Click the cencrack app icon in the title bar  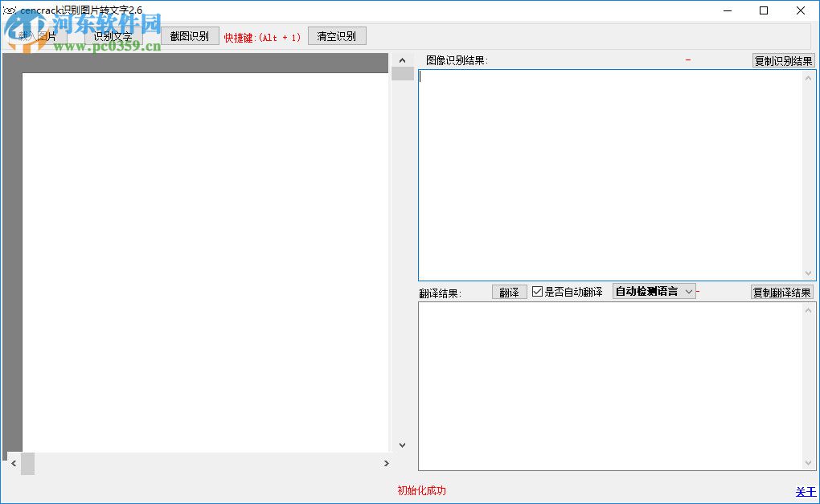click(11, 11)
